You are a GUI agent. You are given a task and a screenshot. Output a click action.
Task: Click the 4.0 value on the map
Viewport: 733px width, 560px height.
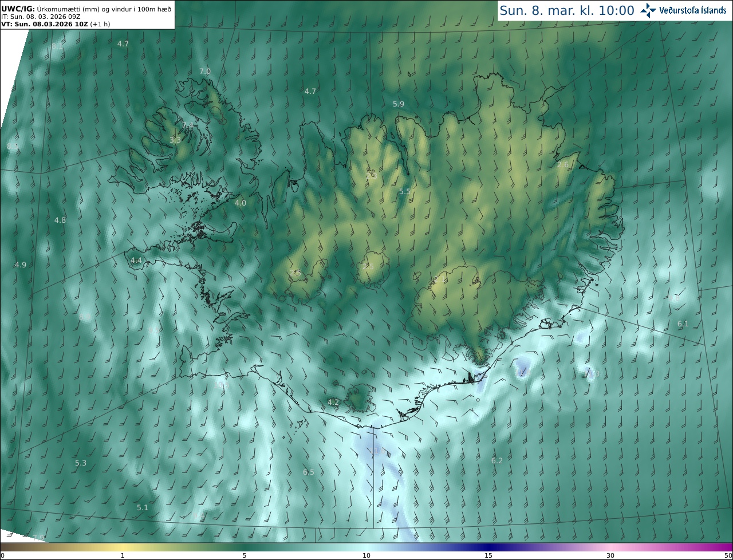[241, 203]
